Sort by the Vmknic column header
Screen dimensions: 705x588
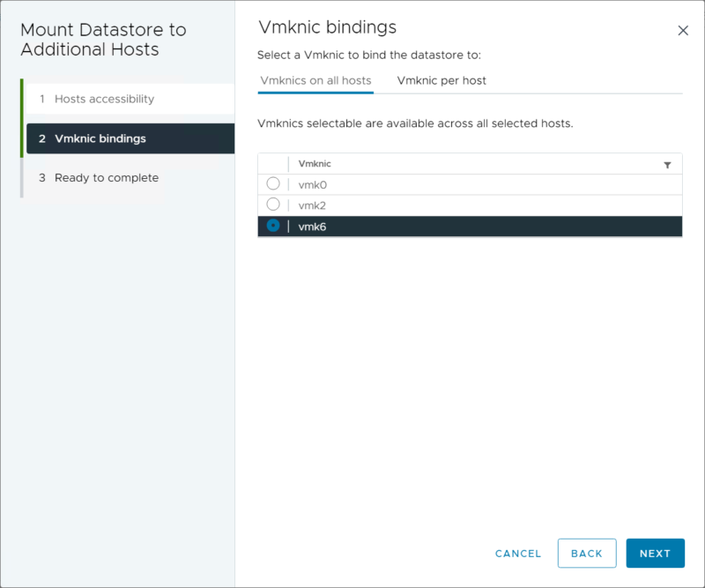click(x=315, y=164)
